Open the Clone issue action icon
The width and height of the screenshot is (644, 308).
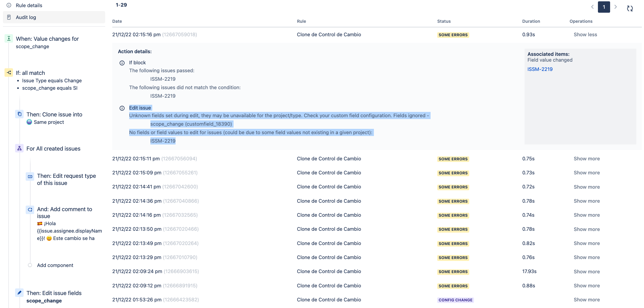pos(19,114)
